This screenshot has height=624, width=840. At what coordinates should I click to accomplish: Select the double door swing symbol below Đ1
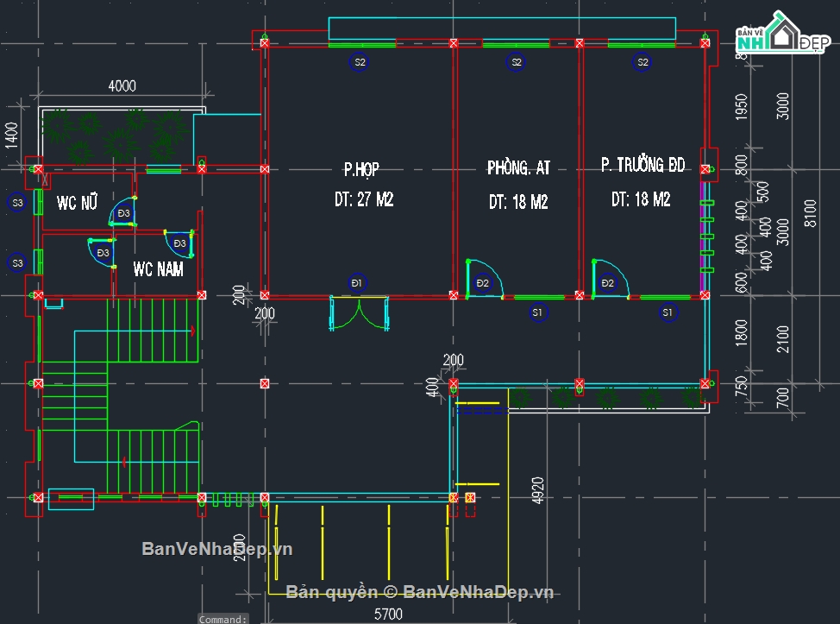point(357,314)
